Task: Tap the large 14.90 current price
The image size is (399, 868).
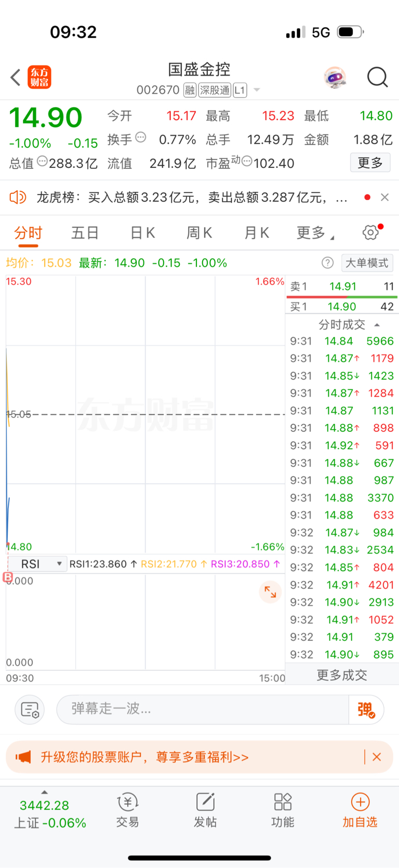Action: click(46, 117)
